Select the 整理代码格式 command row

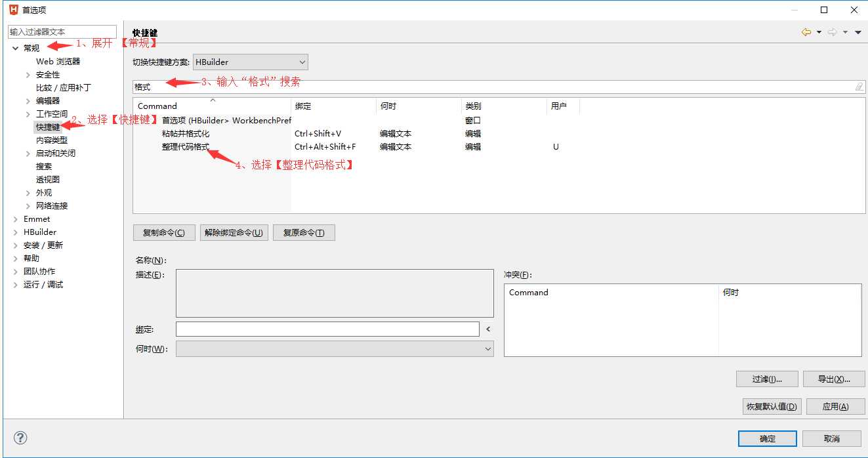(x=186, y=147)
